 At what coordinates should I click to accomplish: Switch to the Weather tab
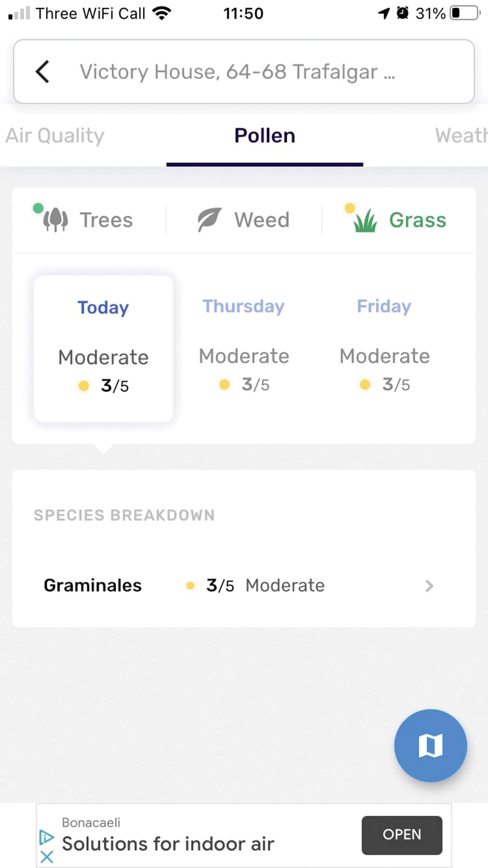(x=461, y=136)
